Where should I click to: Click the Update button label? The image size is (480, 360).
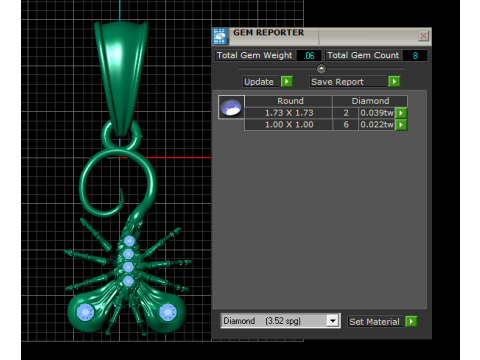coord(259,82)
